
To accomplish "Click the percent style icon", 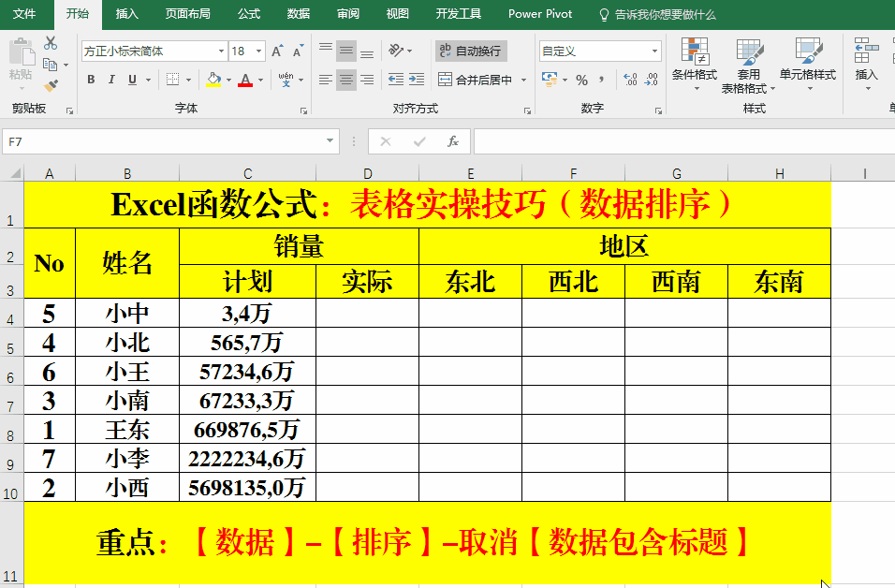I will [x=582, y=78].
